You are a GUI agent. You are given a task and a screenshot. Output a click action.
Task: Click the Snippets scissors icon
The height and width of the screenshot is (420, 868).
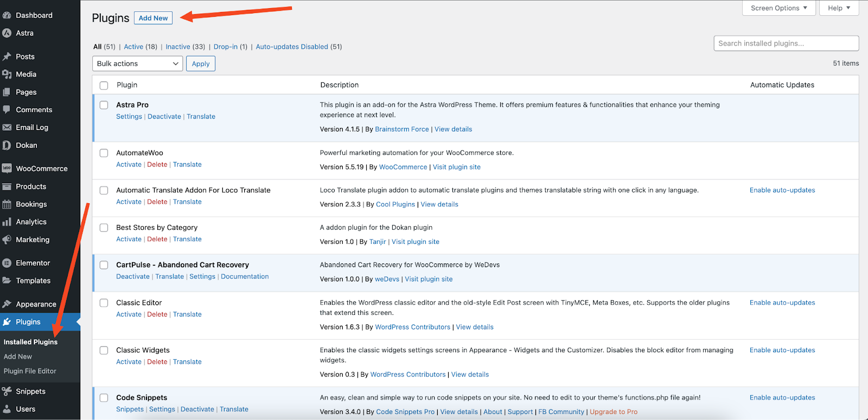7,391
